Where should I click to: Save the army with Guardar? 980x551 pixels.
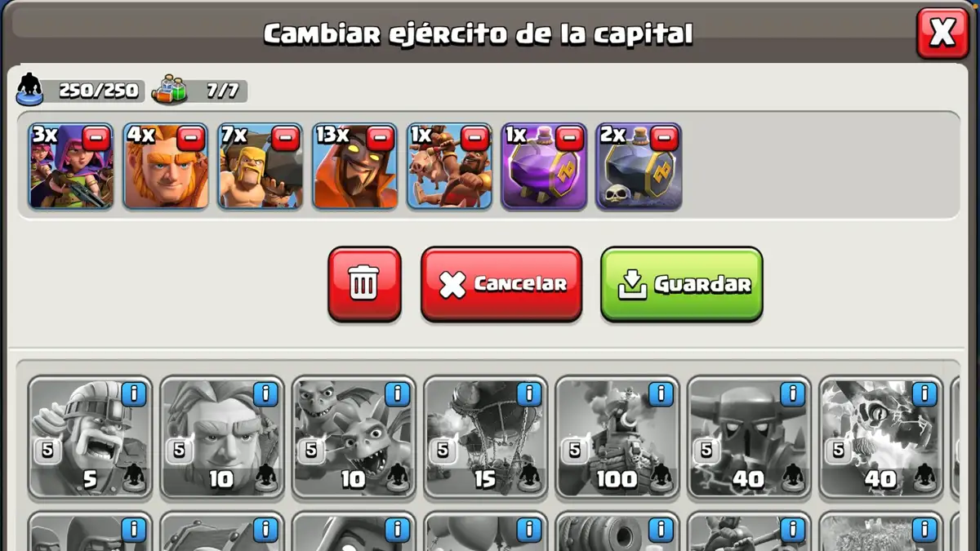[682, 284]
